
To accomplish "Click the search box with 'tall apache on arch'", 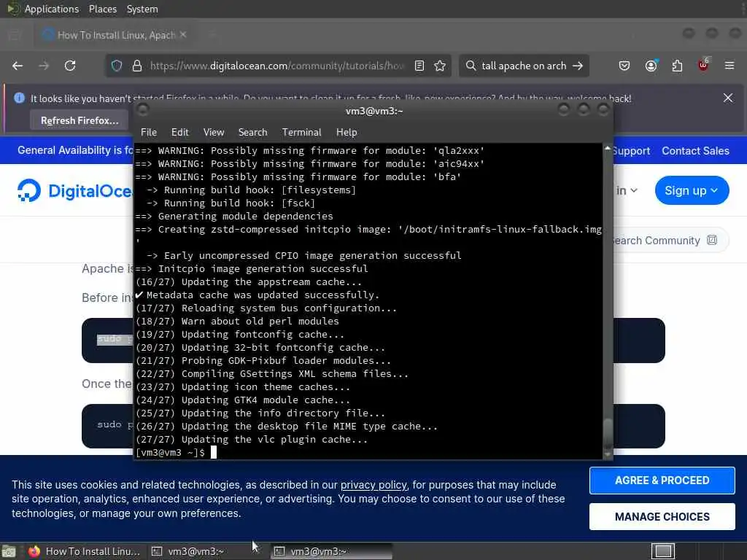I will (x=524, y=66).
